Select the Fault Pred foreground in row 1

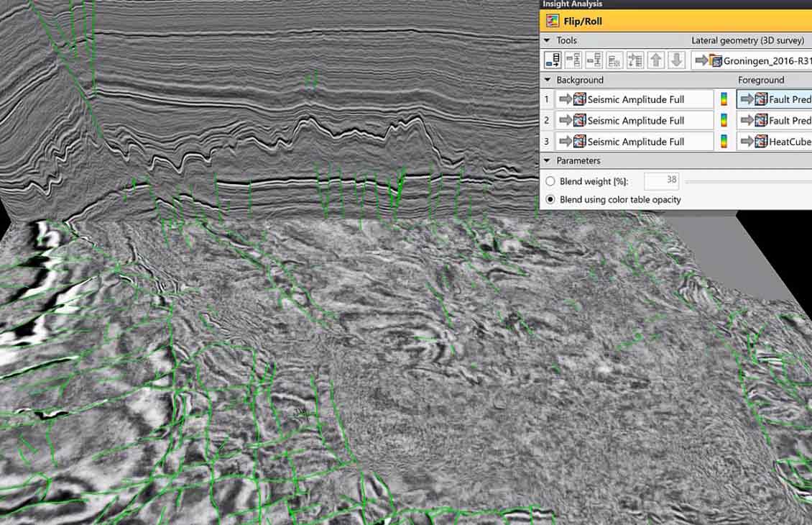(x=774, y=99)
